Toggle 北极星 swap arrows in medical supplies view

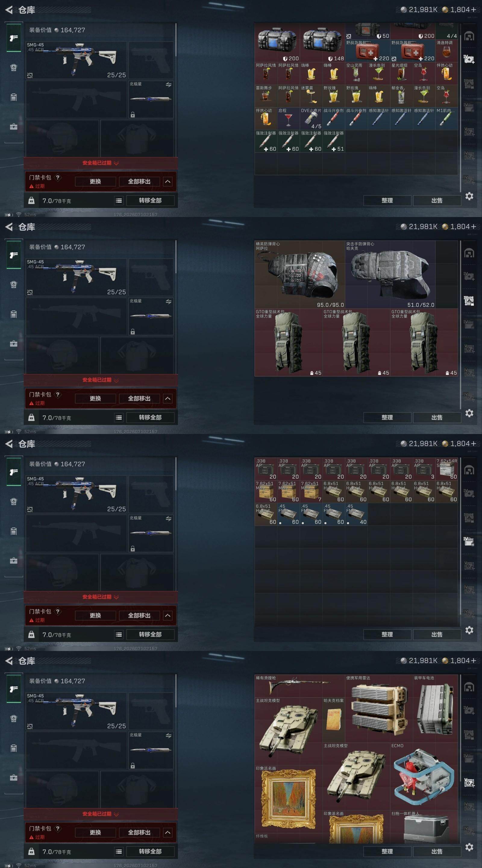tap(168, 85)
